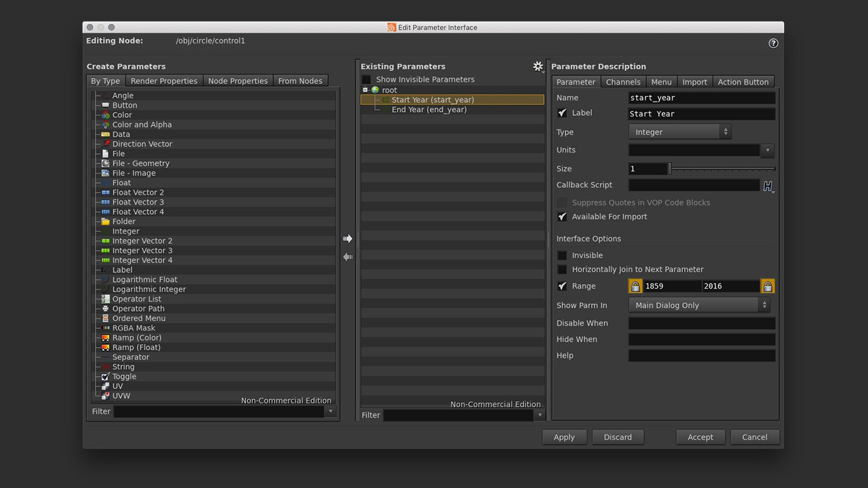Toggle the range maximum lock icon
Viewport: 868px width, 488px height.
[768, 286]
